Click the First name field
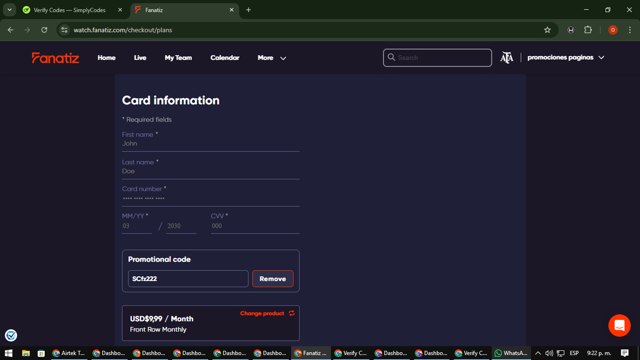This screenshot has width=640, height=360. click(211, 143)
